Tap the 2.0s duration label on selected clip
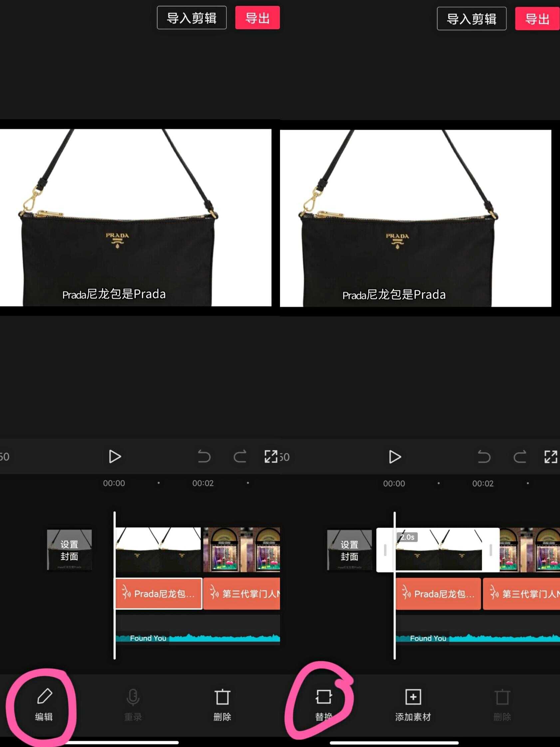The height and width of the screenshot is (747, 560). [408, 537]
